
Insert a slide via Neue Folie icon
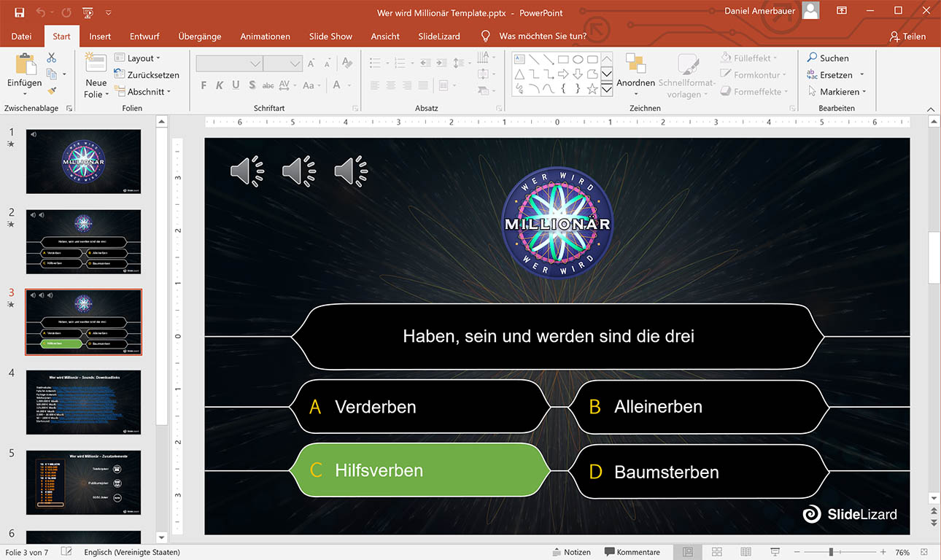coord(96,62)
